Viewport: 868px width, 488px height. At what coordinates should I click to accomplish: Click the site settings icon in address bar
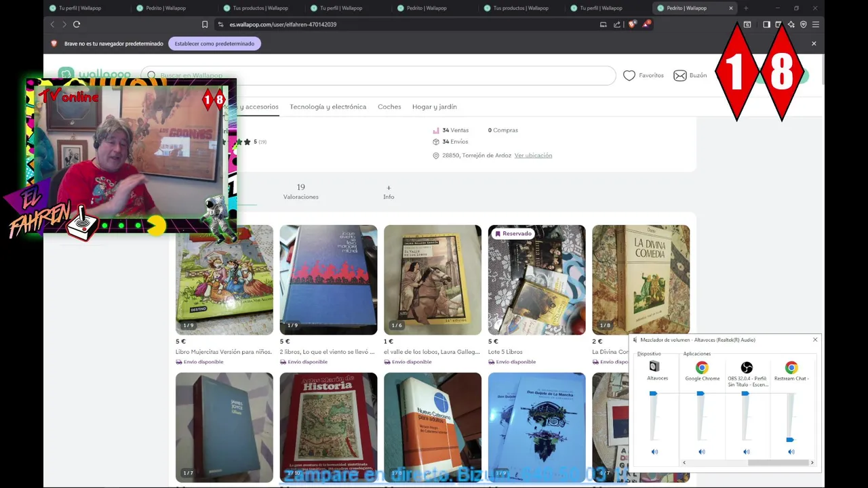click(x=220, y=24)
